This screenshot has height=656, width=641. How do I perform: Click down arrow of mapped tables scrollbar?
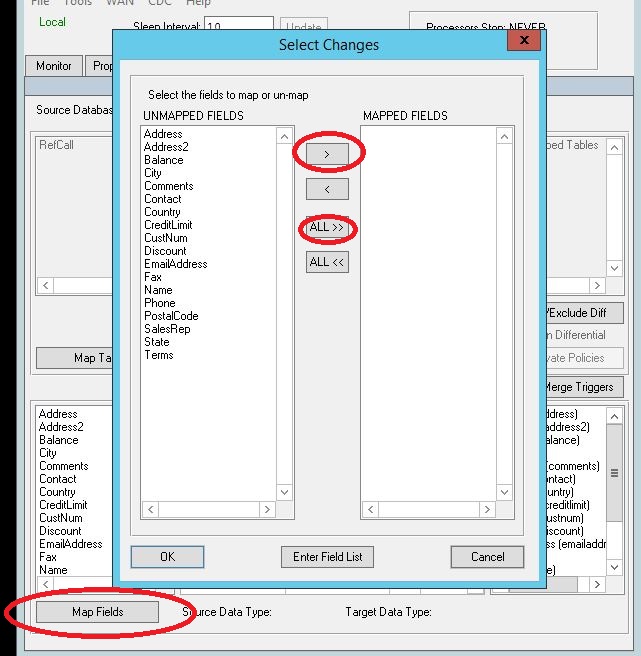pyautogui.click(x=614, y=268)
